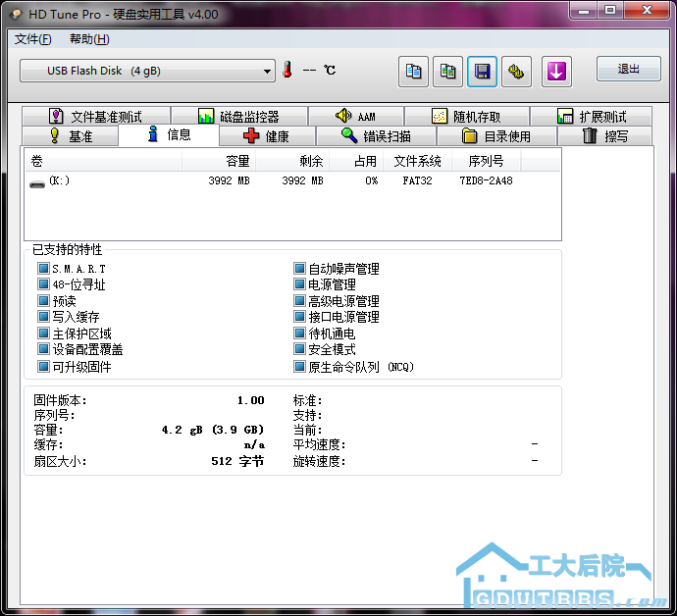Toggle the 安全模式 checkbox
Viewport: 677px width, 616px height.
tap(299, 348)
